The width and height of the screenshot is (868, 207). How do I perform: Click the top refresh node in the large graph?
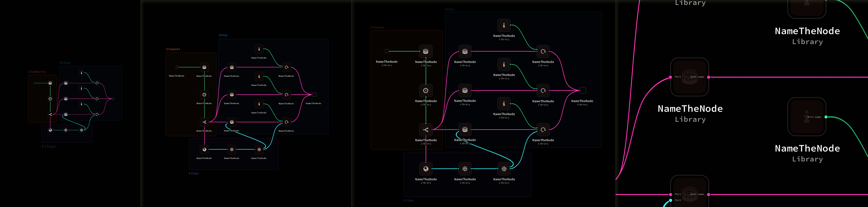[x=543, y=51]
